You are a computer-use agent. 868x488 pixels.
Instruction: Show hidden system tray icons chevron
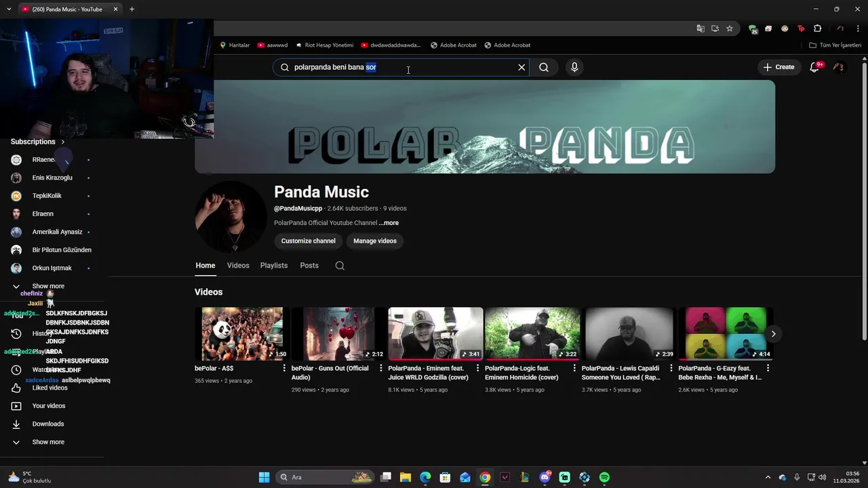point(768,477)
